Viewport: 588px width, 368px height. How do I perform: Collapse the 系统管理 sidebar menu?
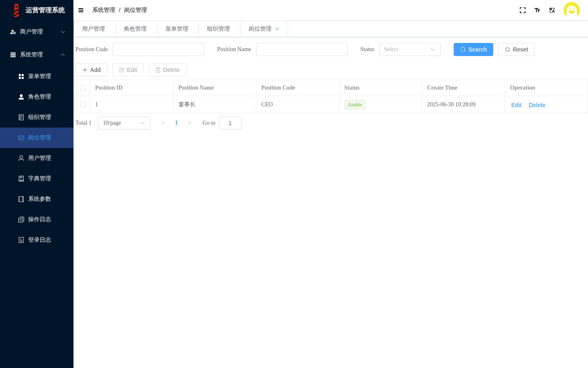tap(37, 55)
